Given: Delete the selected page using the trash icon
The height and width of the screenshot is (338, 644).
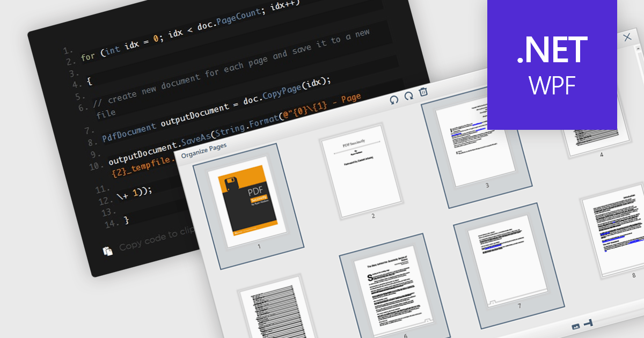Looking at the screenshot, I should coord(423,93).
